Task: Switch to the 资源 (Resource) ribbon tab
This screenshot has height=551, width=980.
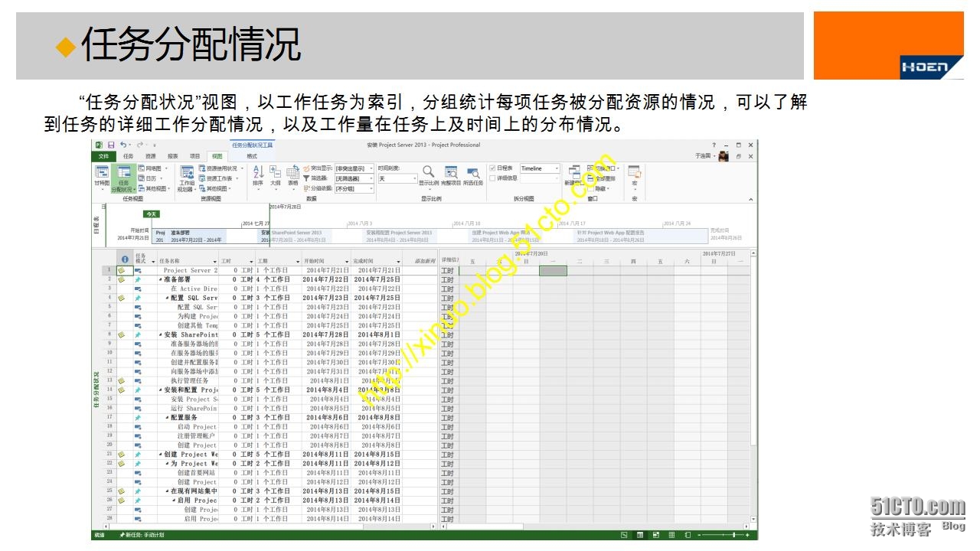Action: pos(150,155)
